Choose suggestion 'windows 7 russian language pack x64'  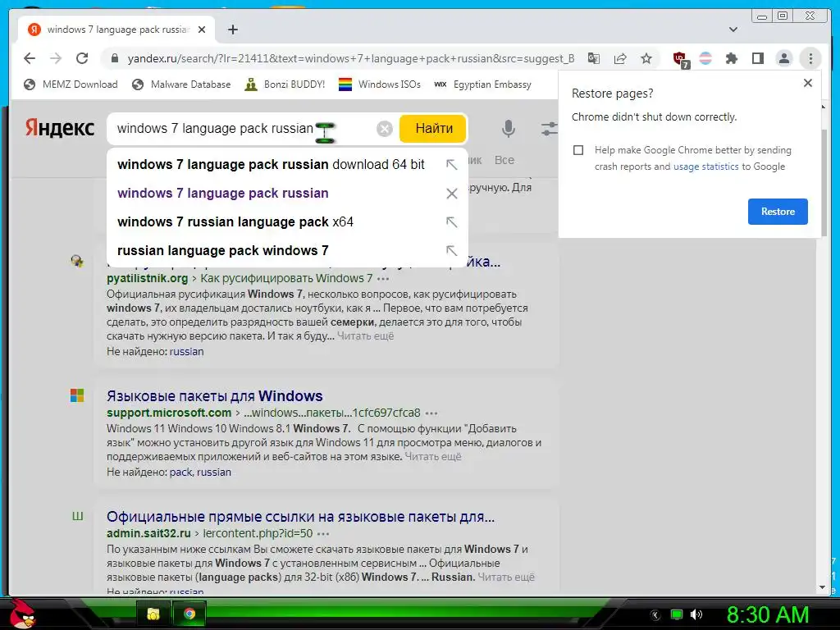(235, 221)
